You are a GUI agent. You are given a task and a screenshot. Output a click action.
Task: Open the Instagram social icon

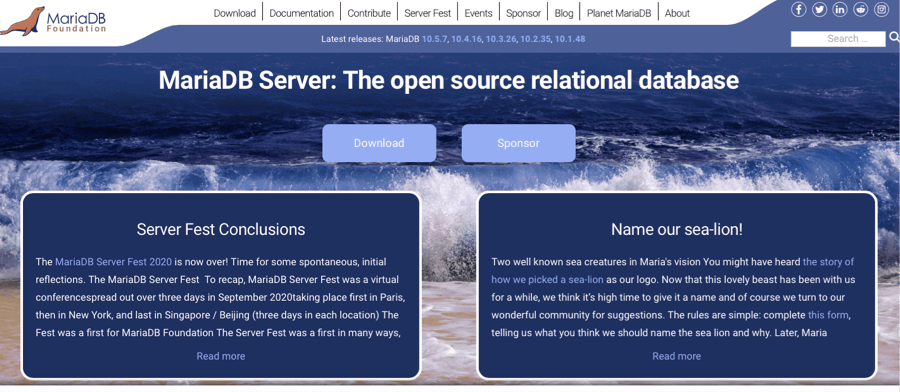[881, 10]
